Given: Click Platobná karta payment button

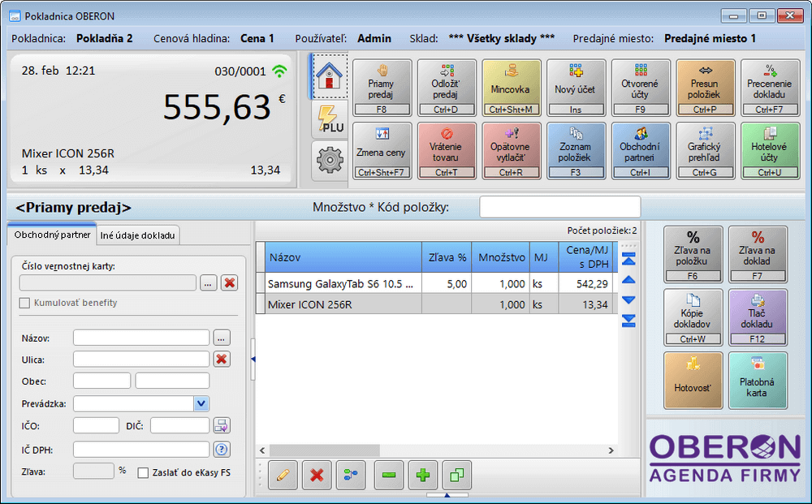Looking at the screenshot, I should [x=757, y=381].
